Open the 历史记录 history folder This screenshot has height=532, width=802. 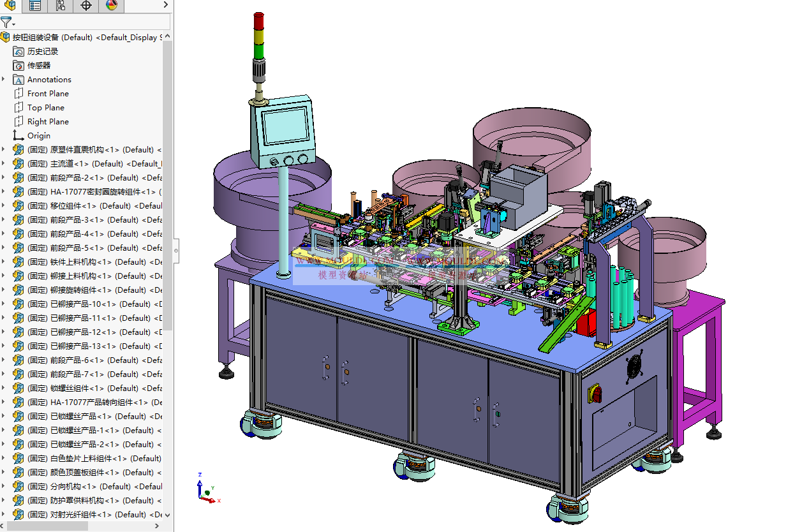(42, 52)
